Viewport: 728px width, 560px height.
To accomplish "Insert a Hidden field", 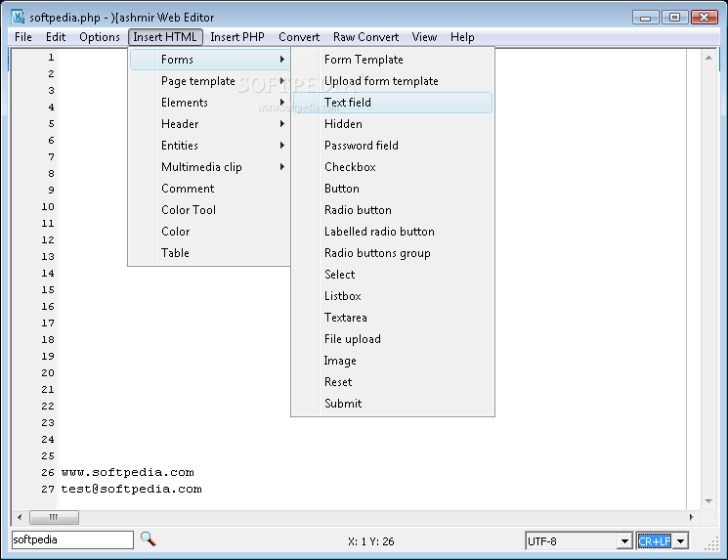I will click(x=393, y=124).
